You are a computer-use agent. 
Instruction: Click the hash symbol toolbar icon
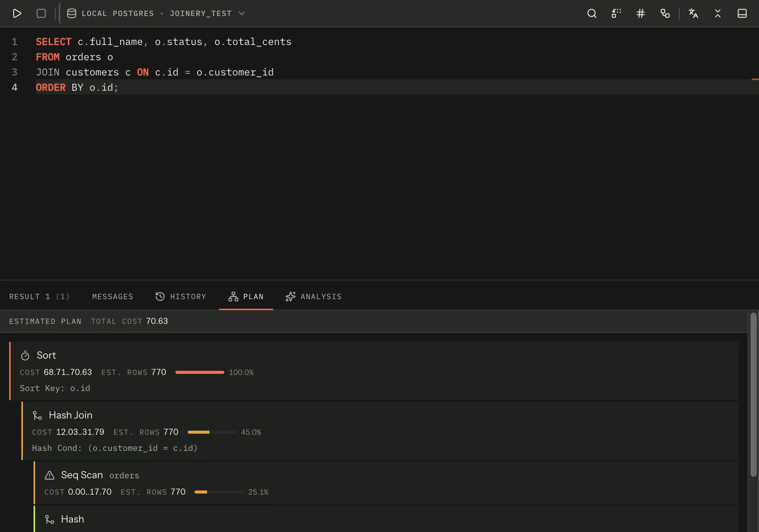click(641, 13)
